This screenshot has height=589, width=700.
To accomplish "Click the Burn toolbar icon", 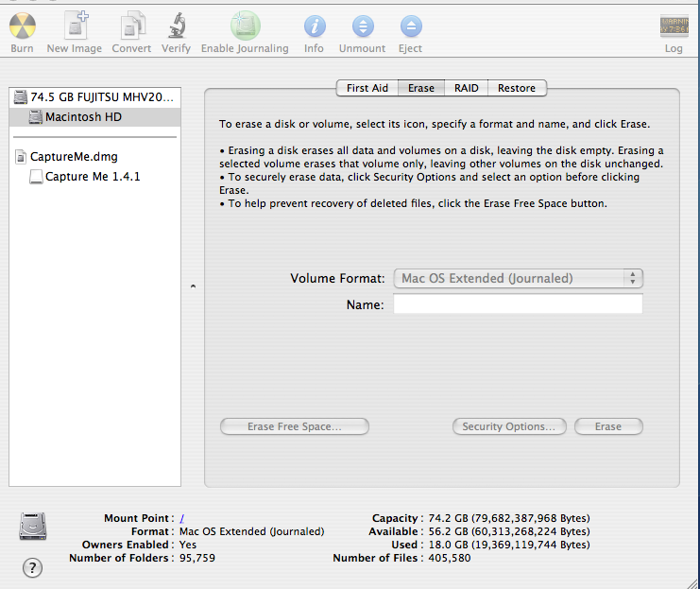I will [x=23, y=26].
